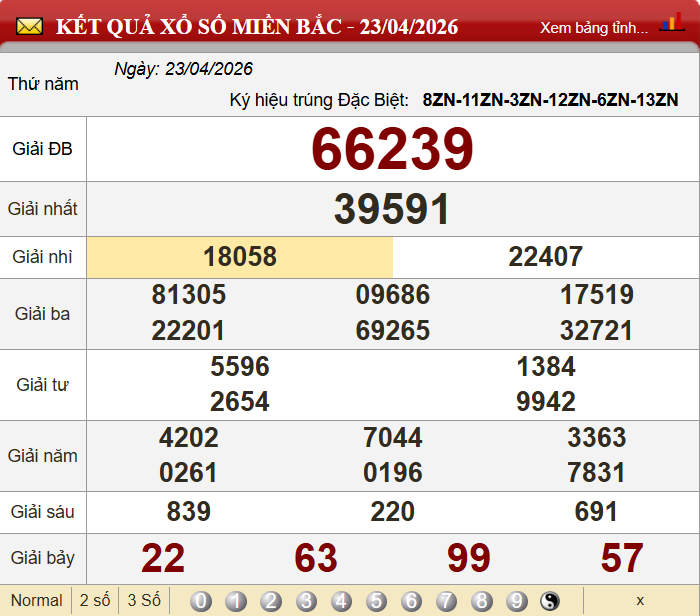Screen dimensions: 700x616
Task: Click the digit 2 ball
Action: coord(271,601)
